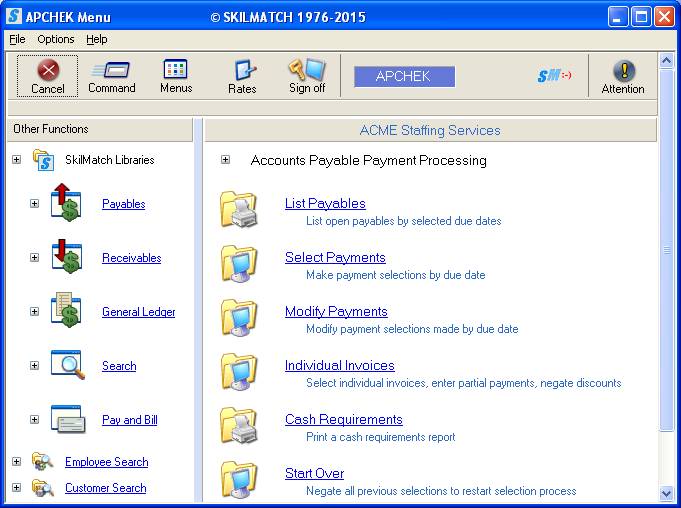The height and width of the screenshot is (508, 681).
Task: Open the Customer Search link
Action: (106, 488)
